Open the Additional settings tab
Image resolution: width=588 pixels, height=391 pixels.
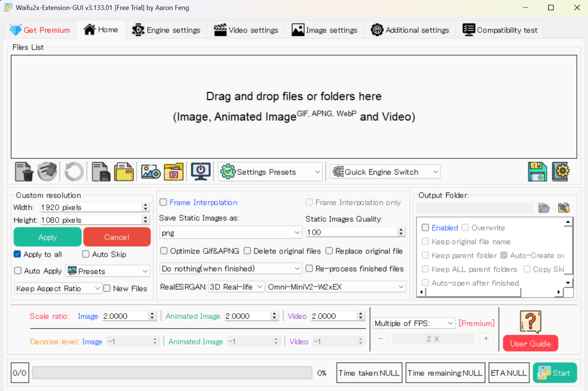click(410, 30)
